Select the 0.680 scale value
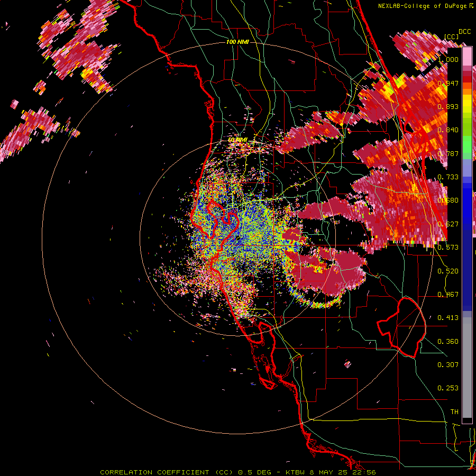The image size is (476, 476). click(x=448, y=200)
